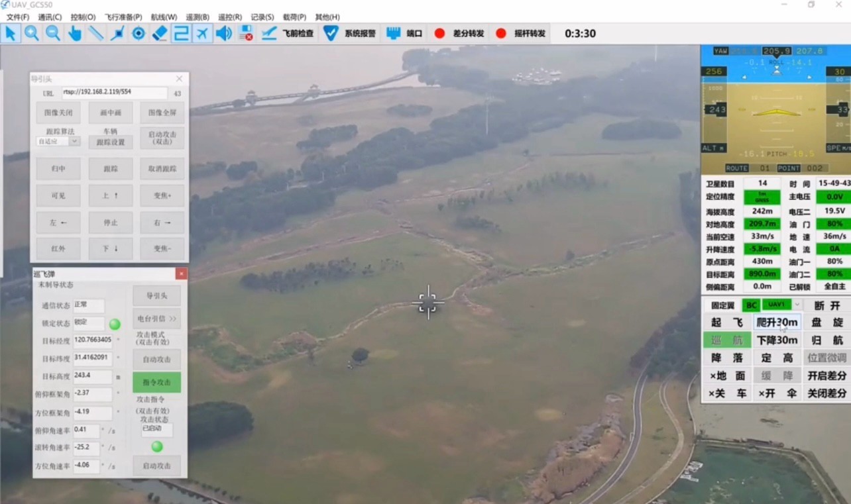The height and width of the screenshot is (504, 851).
Task: Select the waypoint edit tool
Action: pyautogui.click(x=117, y=33)
